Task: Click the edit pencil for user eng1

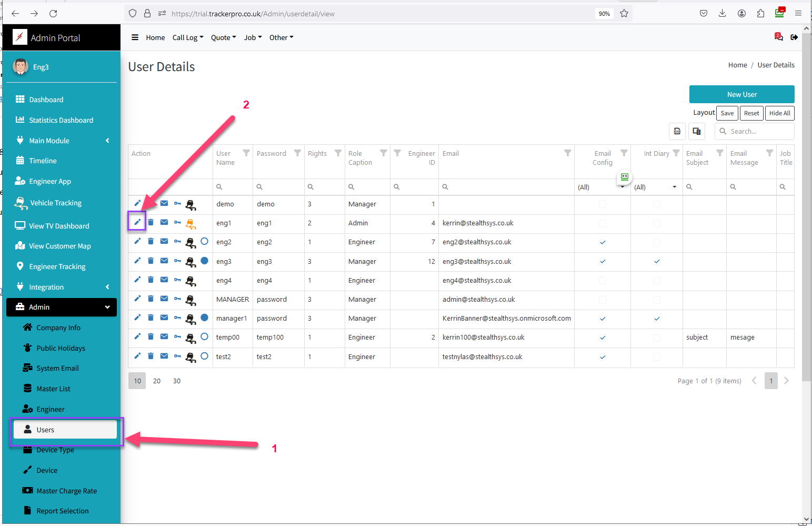Action: click(x=137, y=222)
